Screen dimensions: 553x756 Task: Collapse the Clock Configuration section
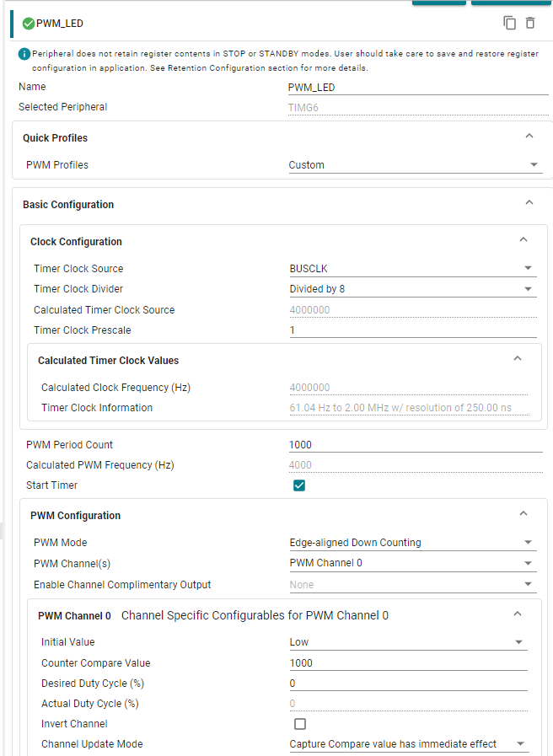coord(523,239)
